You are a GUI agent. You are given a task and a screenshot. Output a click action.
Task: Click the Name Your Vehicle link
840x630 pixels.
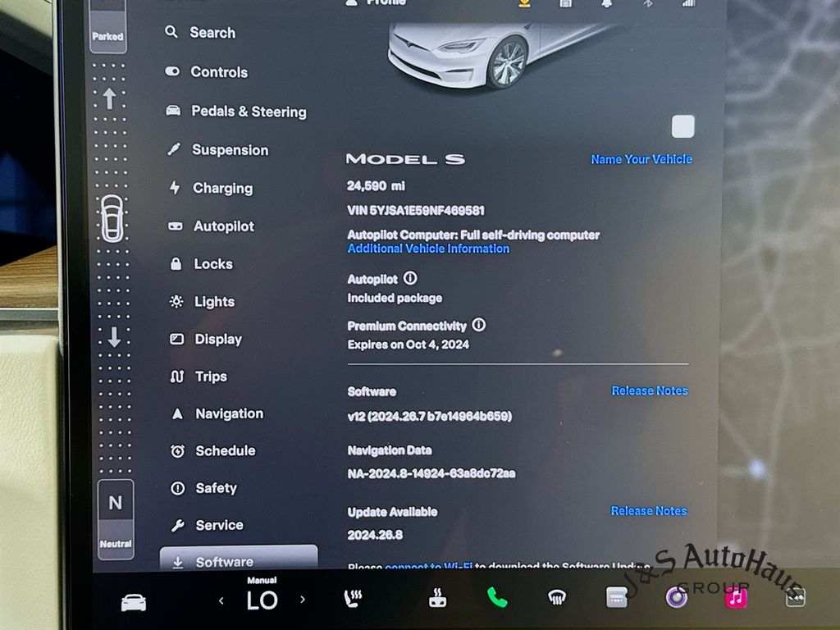click(641, 159)
